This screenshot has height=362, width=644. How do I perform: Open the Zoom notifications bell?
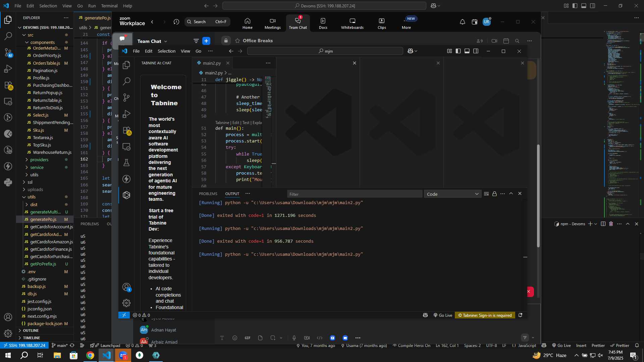[462, 22]
